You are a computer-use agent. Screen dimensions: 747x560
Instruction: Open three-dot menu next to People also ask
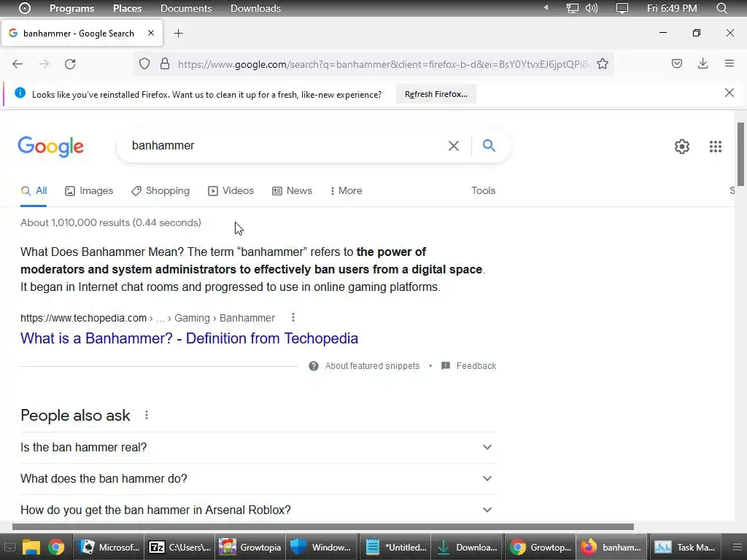coord(147,415)
